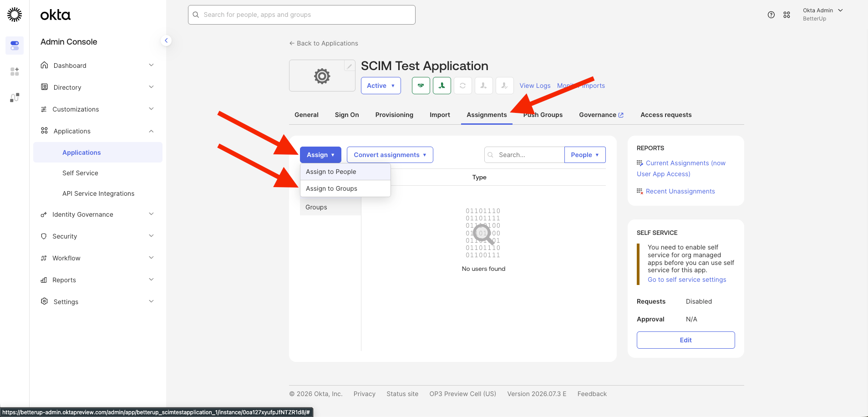Click the Identity Governance key icon
This screenshot has height=417, width=868.
coord(44,214)
